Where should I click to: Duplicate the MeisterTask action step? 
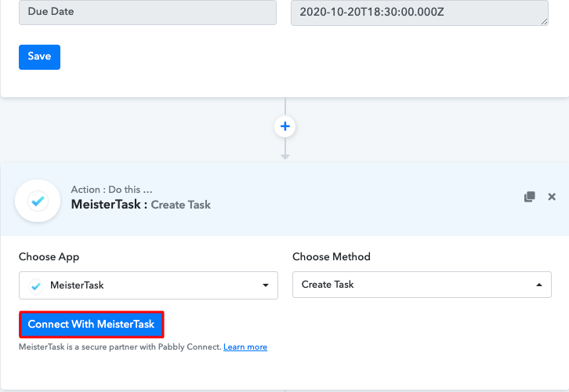pyautogui.click(x=530, y=197)
